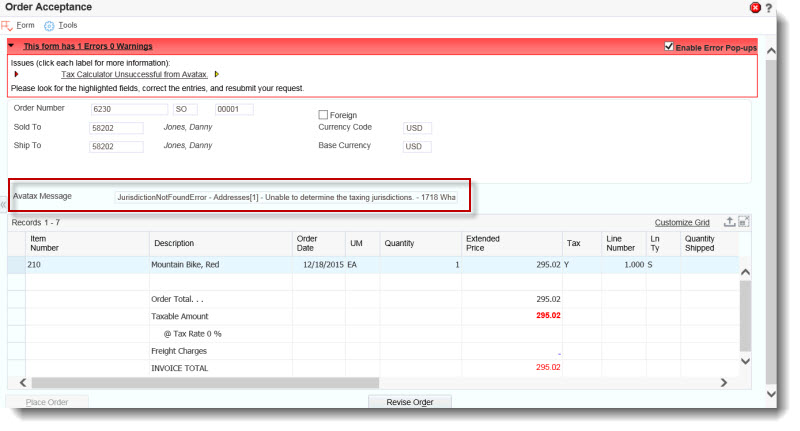Open help via the question mark icon
This screenshot has width=800, height=431.
pyautogui.click(x=768, y=7)
